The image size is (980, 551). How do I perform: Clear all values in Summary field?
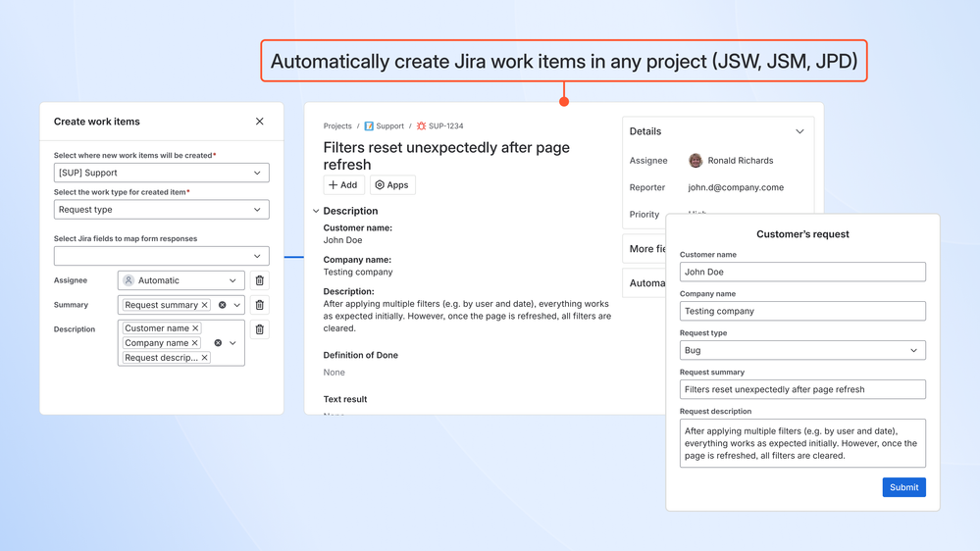(222, 305)
